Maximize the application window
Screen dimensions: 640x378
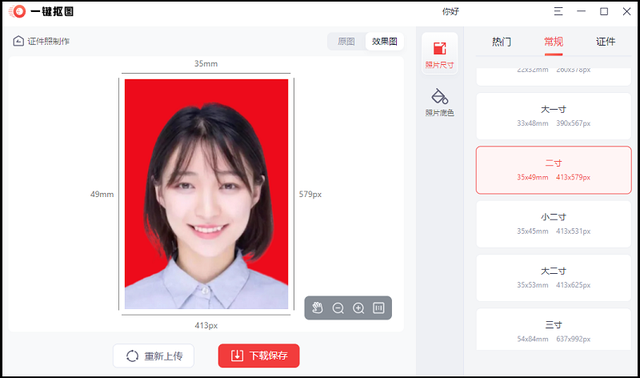[604, 11]
